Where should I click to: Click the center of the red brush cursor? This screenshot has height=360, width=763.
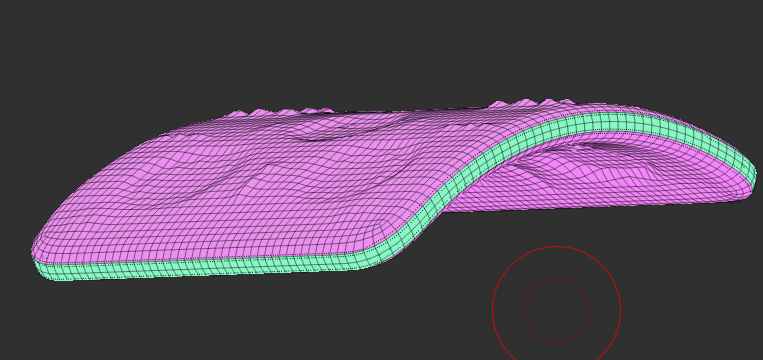556,310
